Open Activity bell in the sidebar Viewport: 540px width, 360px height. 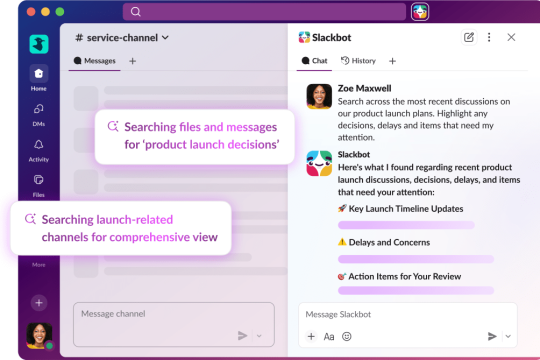[39, 151]
